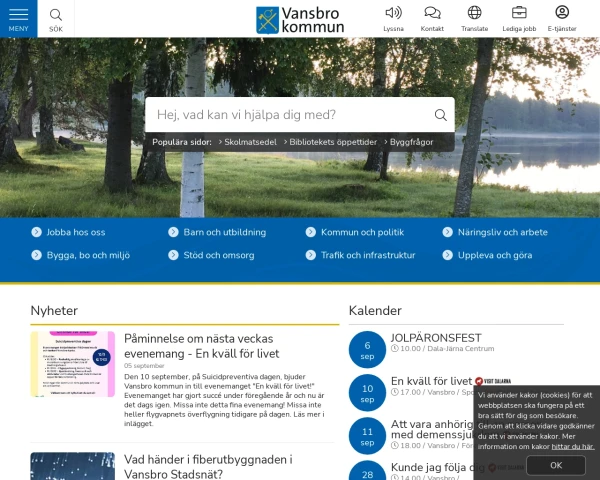Click the 6 sep date circle

(x=367, y=349)
